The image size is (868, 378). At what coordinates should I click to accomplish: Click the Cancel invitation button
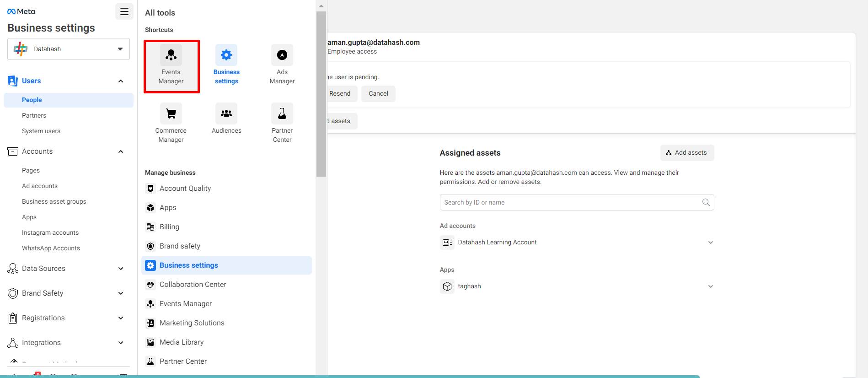[378, 94]
